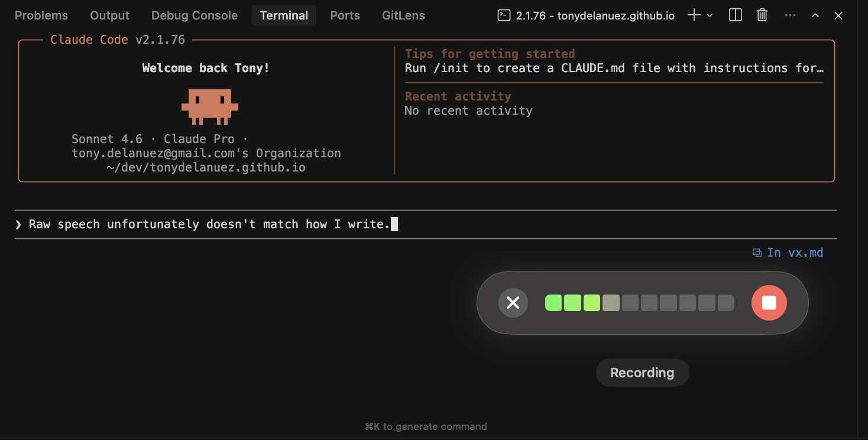The image size is (868, 440).
Task: Click the In vx.md link
Action: pos(795,252)
